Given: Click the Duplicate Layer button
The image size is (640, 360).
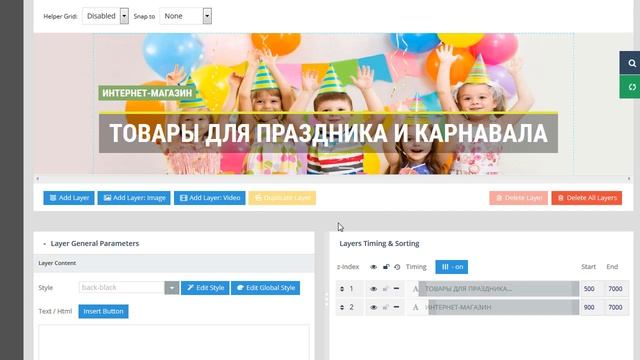Looking at the screenshot, I should 282,198.
